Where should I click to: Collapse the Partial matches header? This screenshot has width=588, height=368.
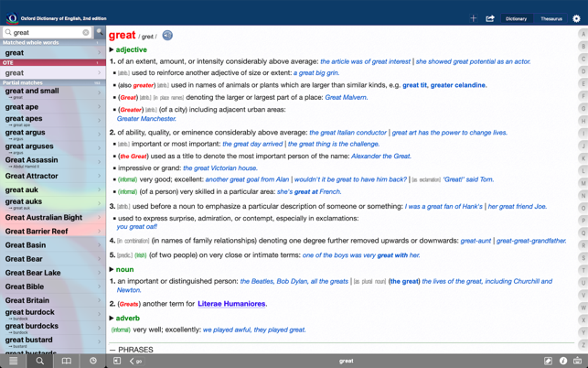(x=53, y=82)
